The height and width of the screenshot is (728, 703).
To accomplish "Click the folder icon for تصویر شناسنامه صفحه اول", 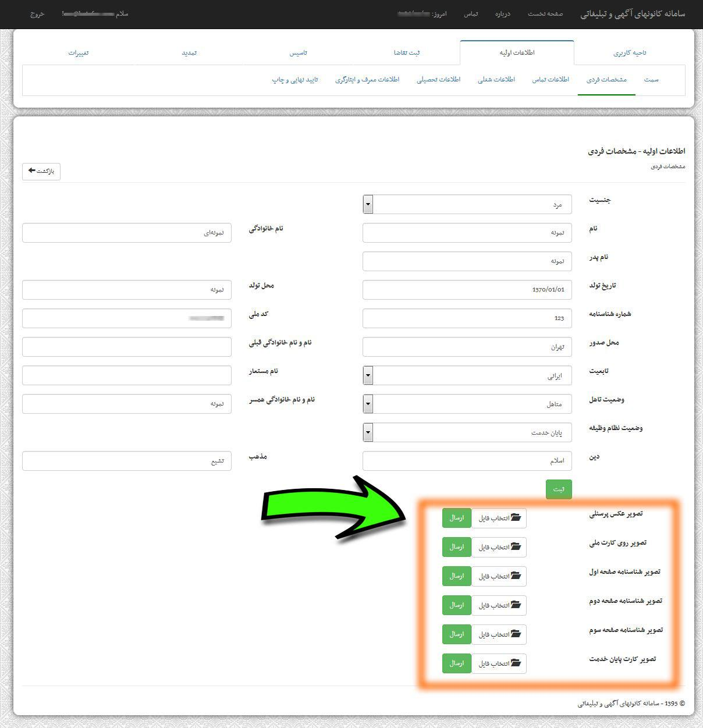I will [x=516, y=576].
